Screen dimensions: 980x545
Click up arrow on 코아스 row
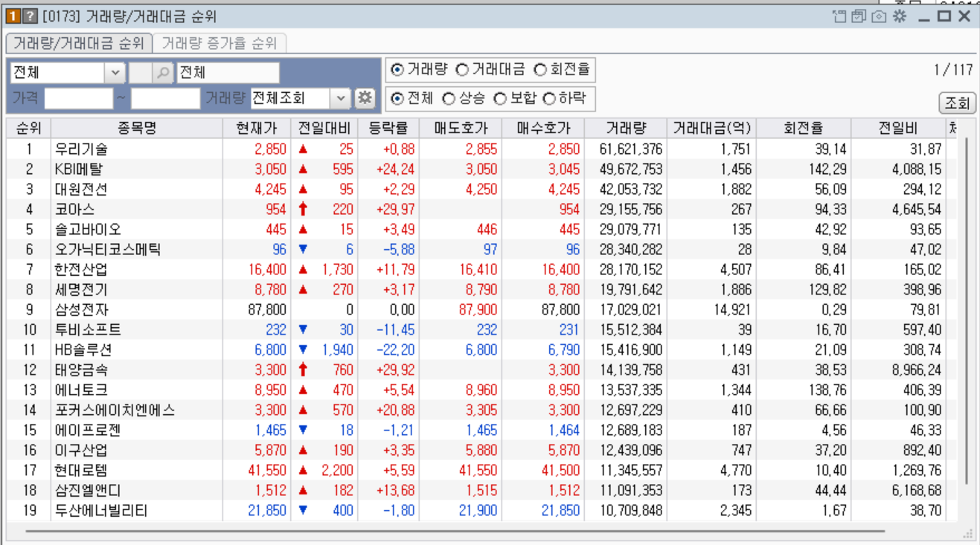[303, 210]
